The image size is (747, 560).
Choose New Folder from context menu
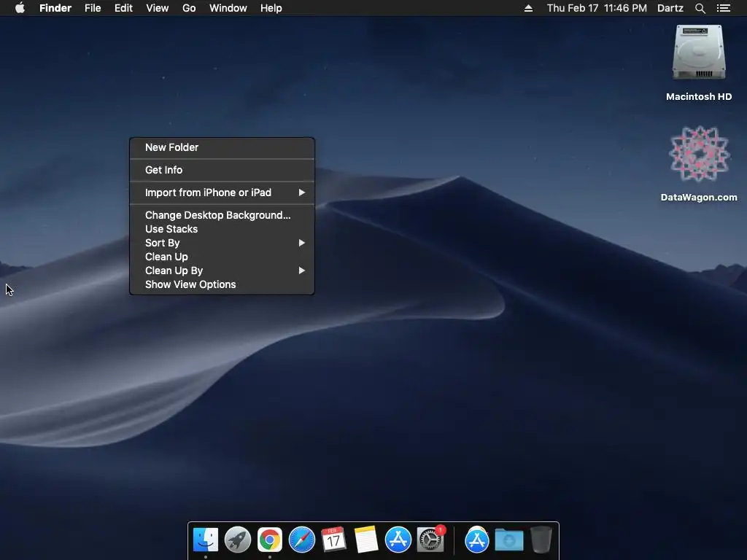(222, 147)
